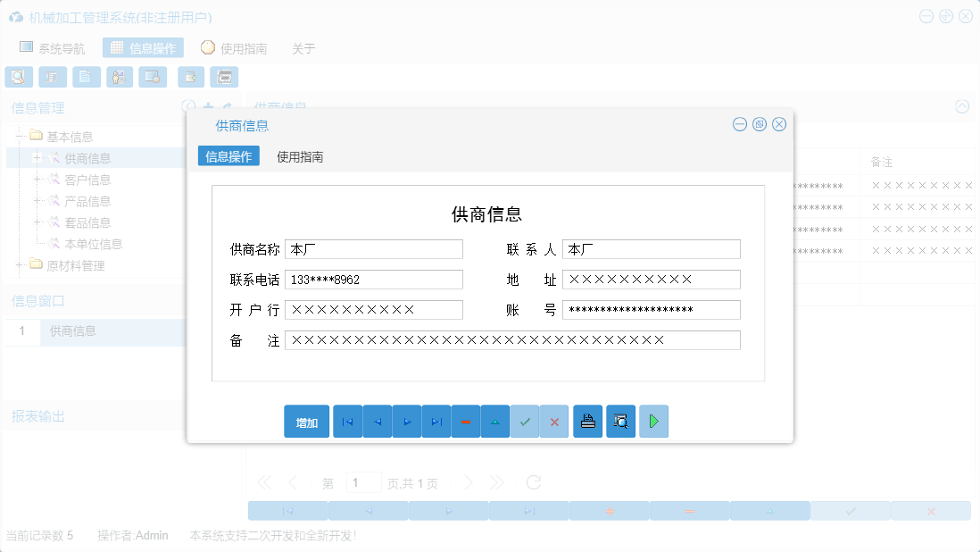Delete current record with red minus icon

[x=466, y=421]
